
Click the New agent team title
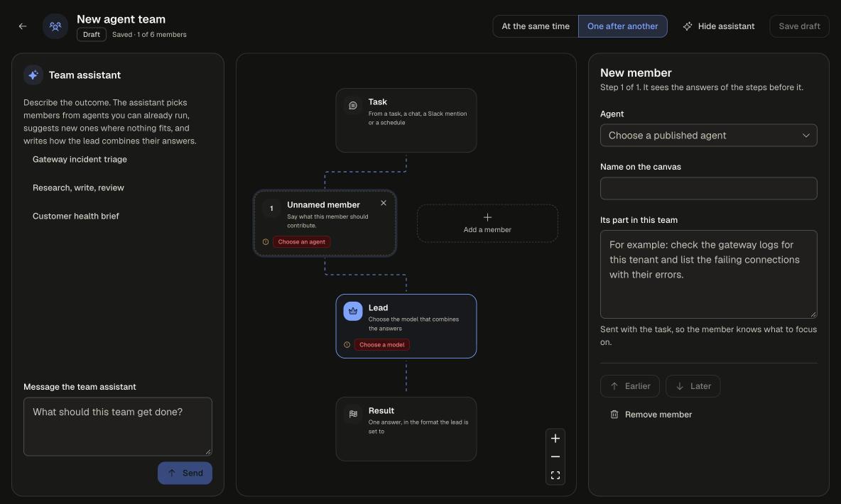121,19
